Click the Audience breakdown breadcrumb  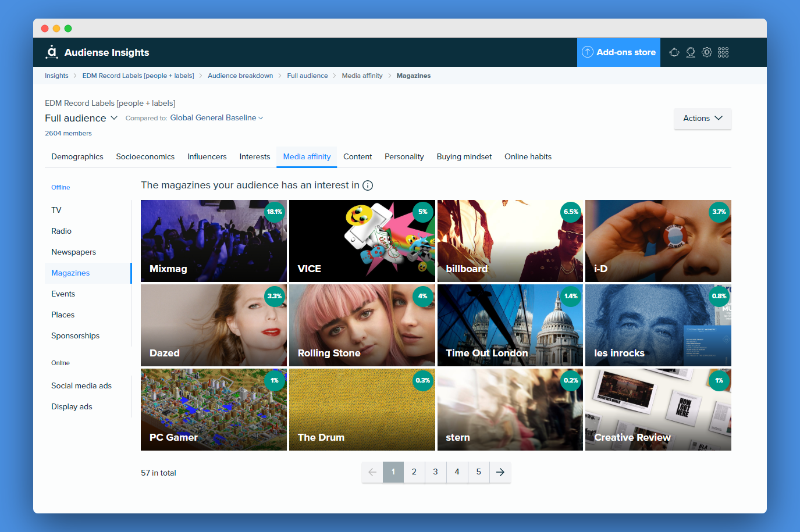point(240,76)
